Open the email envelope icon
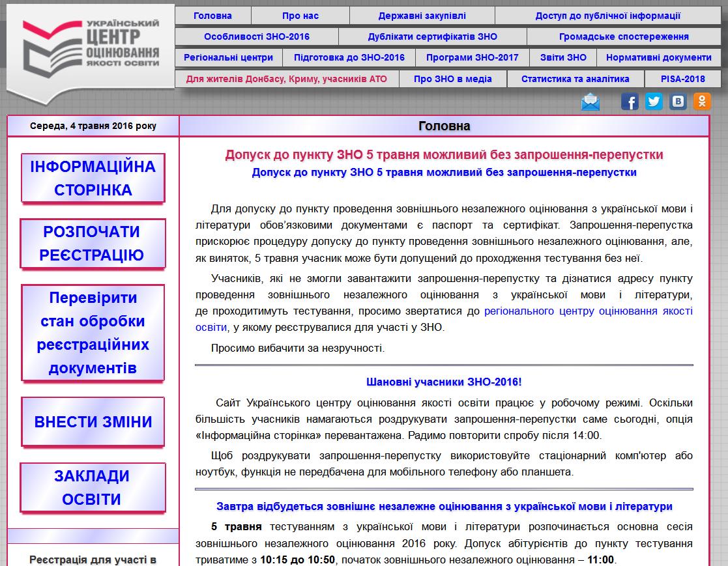Viewport: 728px width, 566px height. tap(590, 102)
